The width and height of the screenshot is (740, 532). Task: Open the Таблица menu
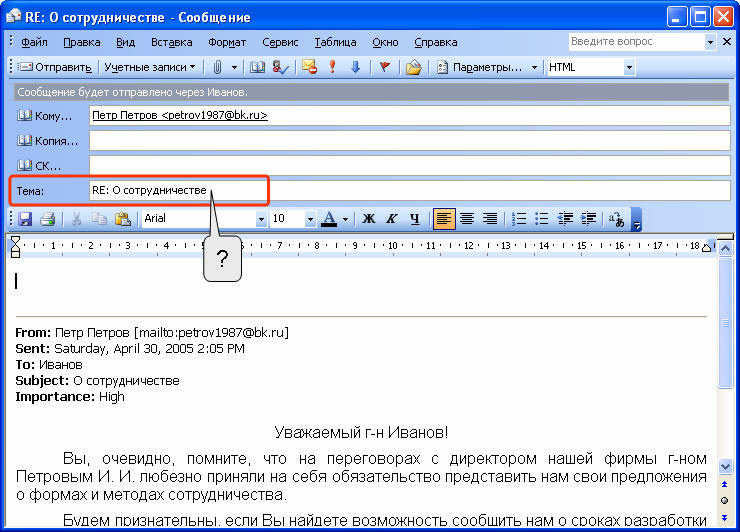[x=336, y=42]
